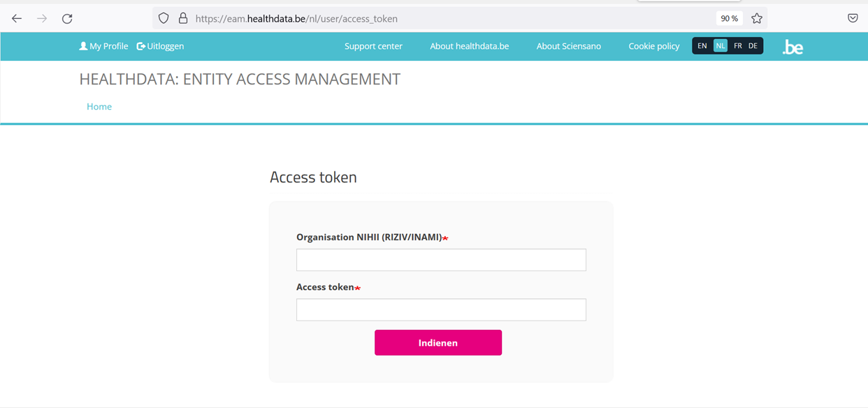868x408 pixels.
Task: Click the Access token text field
Action: tap(441, 309)
